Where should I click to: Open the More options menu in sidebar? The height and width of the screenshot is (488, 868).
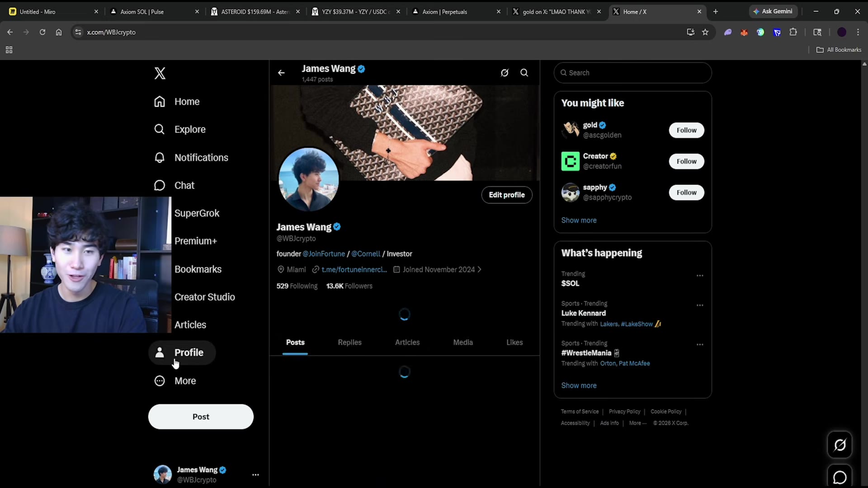[x=175, y=381]
